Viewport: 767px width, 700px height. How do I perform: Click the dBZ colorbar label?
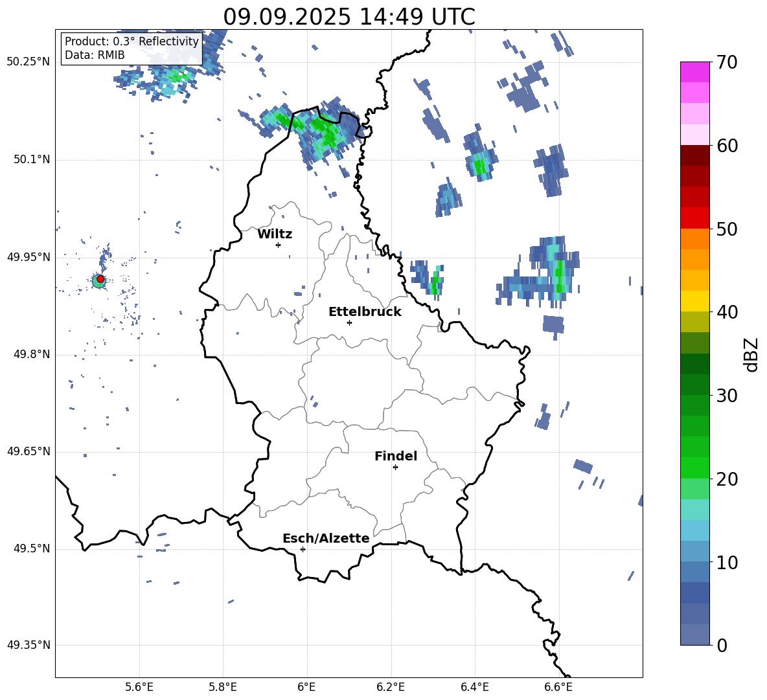(x=751, y=354)
